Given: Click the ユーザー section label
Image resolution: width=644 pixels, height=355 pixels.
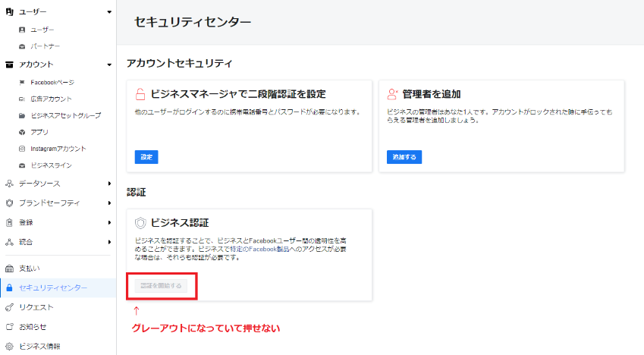Looking at the screenshot, I should tap(33, 12).
